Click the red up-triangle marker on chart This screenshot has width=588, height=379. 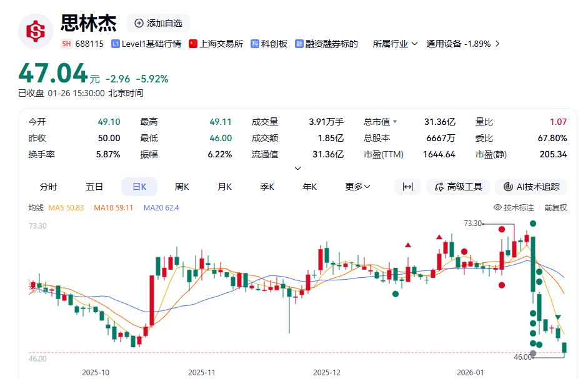coord(409,245)
